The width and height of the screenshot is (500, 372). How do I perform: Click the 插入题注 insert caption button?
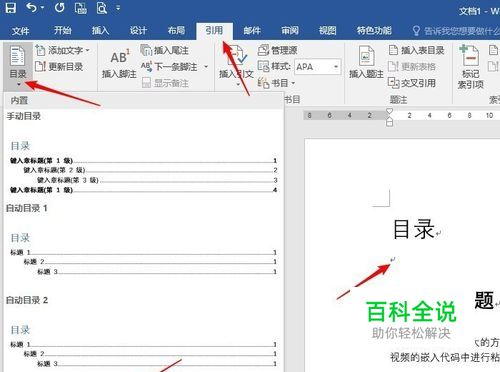pyautogui.click(x=366, y=63)
